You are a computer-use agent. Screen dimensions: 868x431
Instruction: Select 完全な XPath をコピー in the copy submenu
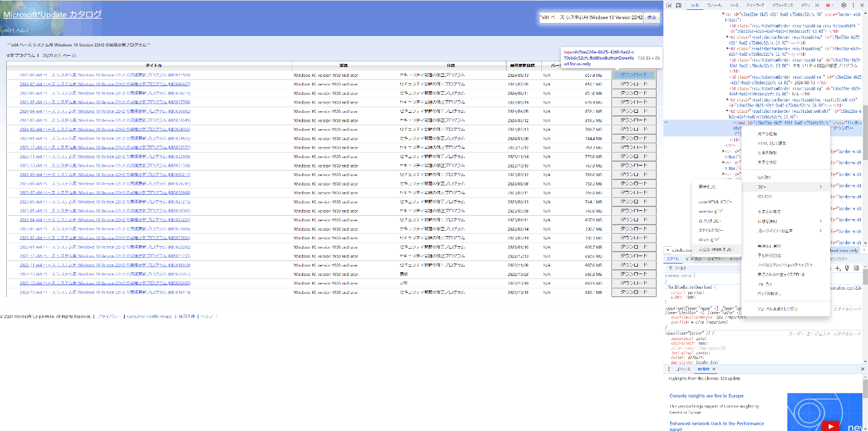tap(716, 249)
